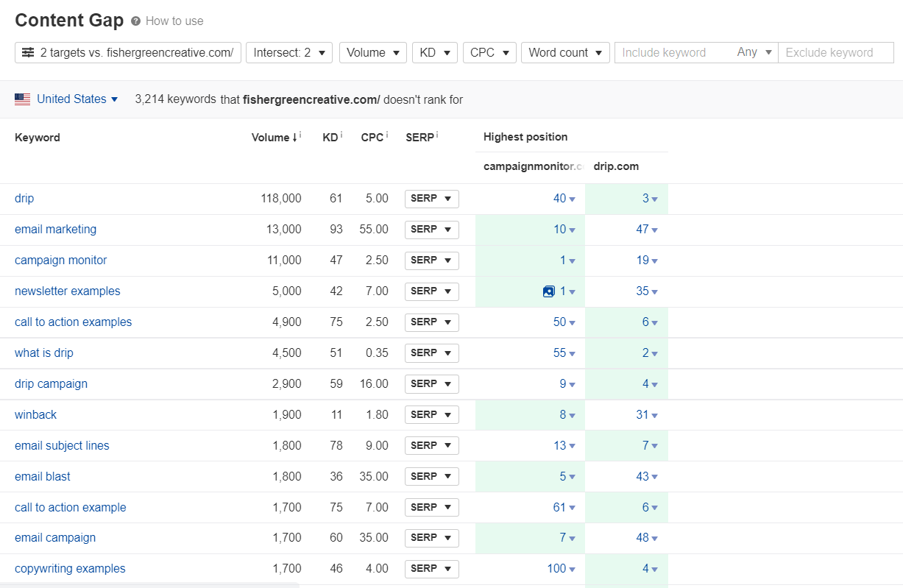
Task: Expand SERP dropdown for call to action example
Action: 432,508
